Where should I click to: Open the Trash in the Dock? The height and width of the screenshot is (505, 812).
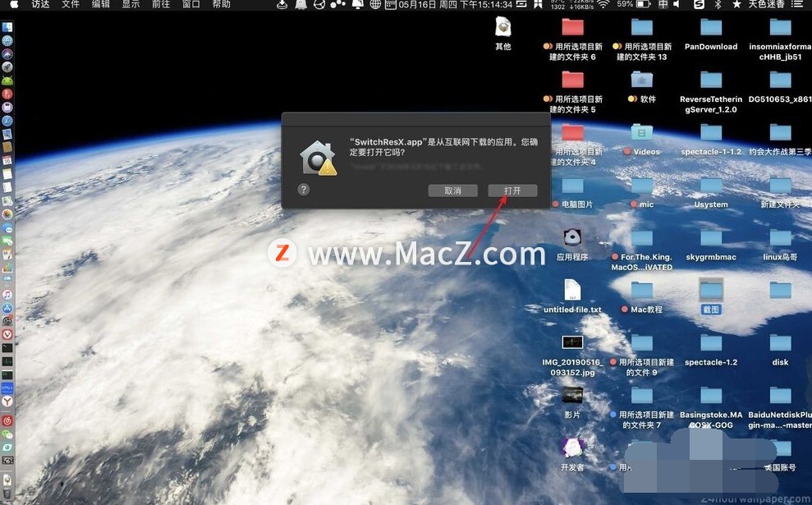tap(7, 493)
